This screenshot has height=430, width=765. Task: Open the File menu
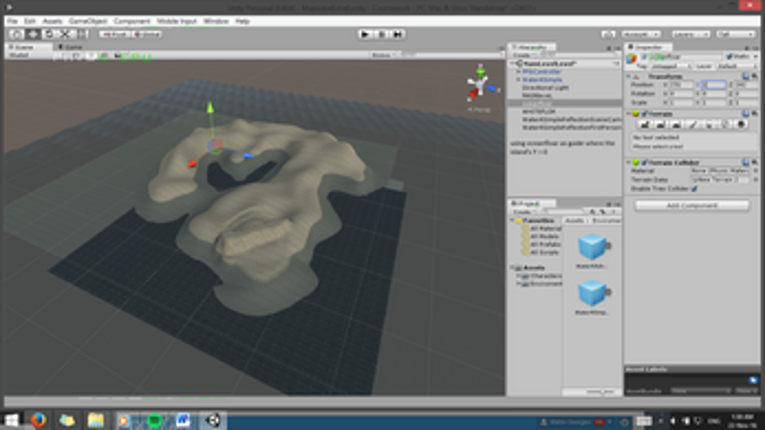[x=12, y=21]
